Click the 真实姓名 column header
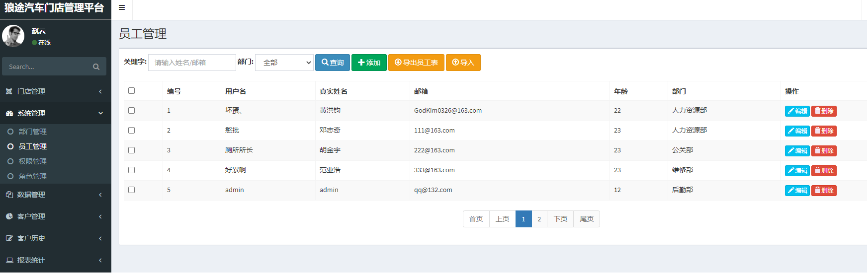 point(334,91)
